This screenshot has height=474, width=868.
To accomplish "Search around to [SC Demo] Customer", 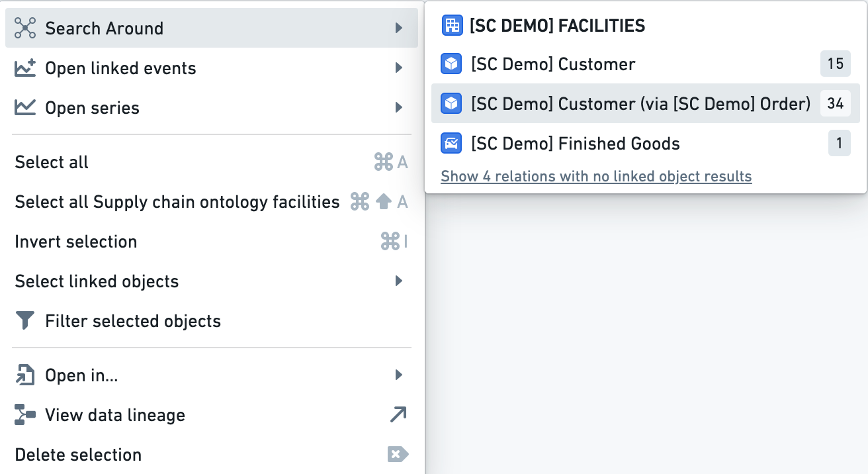I will click(646, 64).
